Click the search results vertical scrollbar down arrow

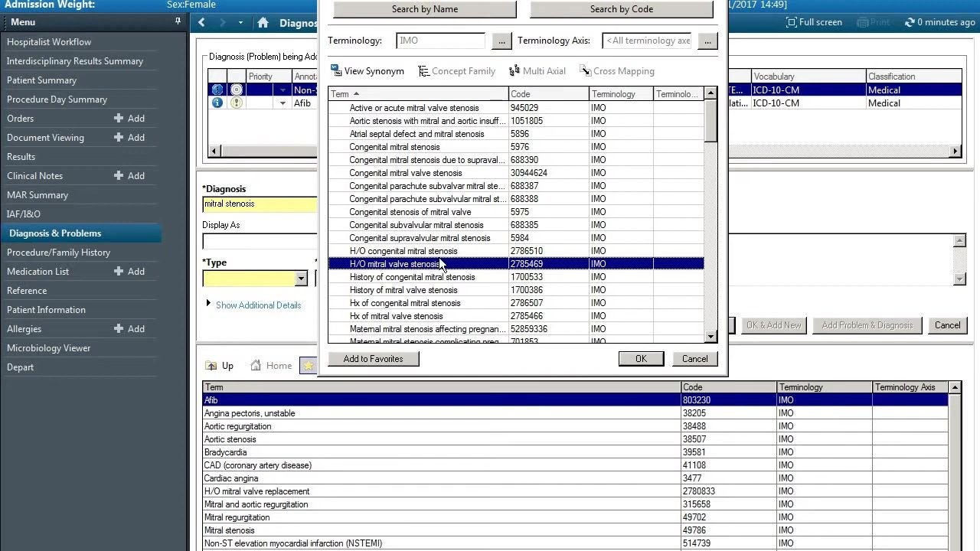pyautogui.click(x=710, y=337)
